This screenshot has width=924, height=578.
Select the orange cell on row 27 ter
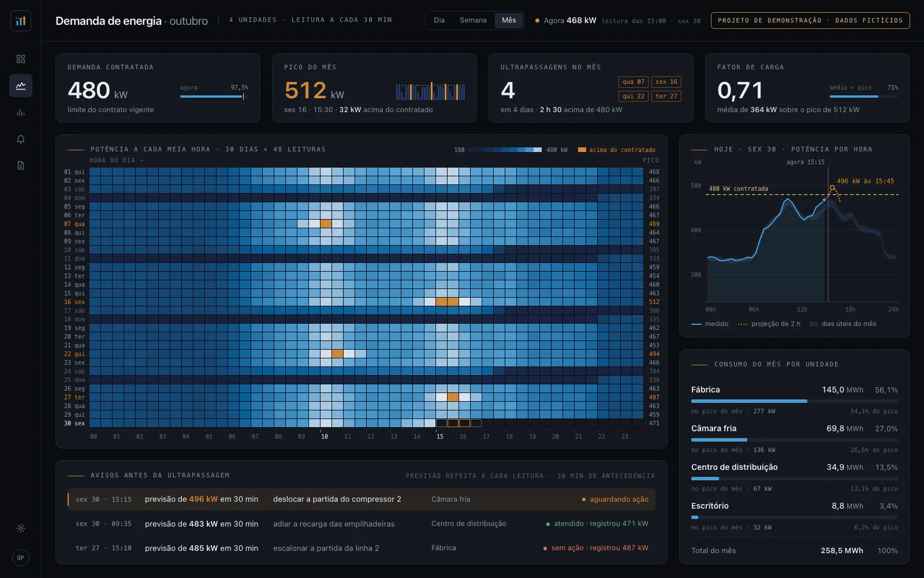[453, 397]
